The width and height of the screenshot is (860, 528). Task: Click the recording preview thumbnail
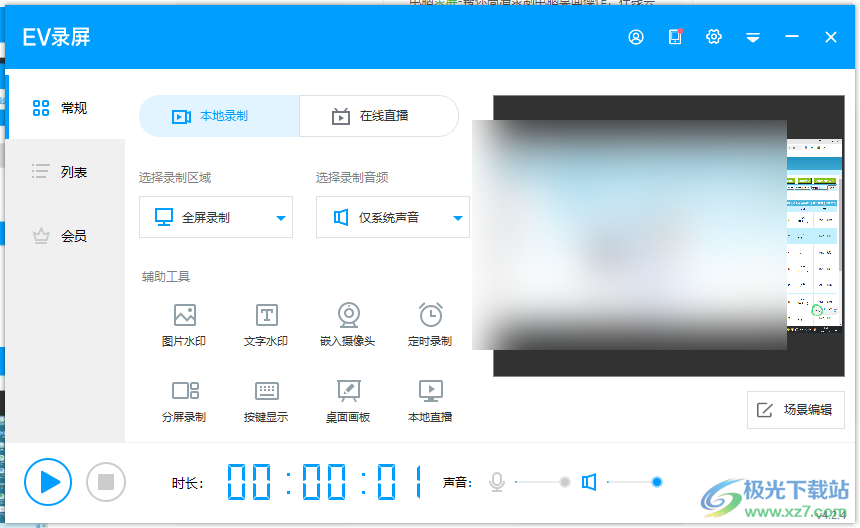(669, 236)
